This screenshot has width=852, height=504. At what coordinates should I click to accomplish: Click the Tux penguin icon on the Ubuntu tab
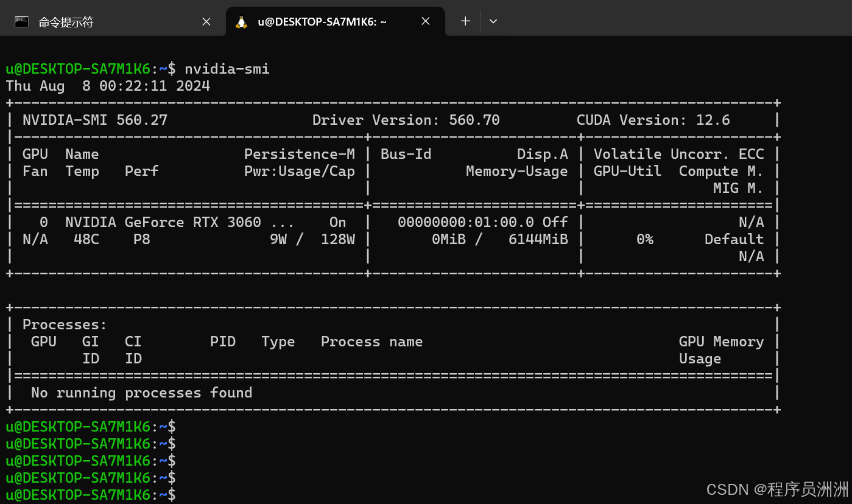tap(241, 21)
